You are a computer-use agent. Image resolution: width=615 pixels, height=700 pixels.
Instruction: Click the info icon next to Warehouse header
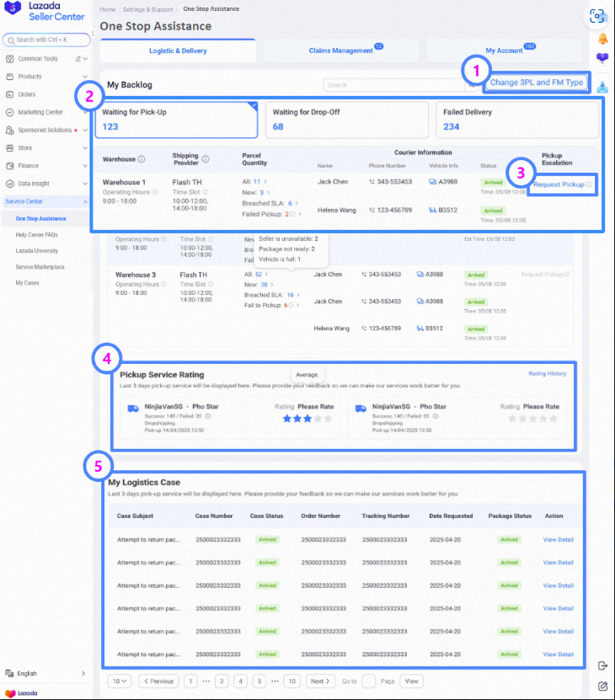[x=142, y=159]
